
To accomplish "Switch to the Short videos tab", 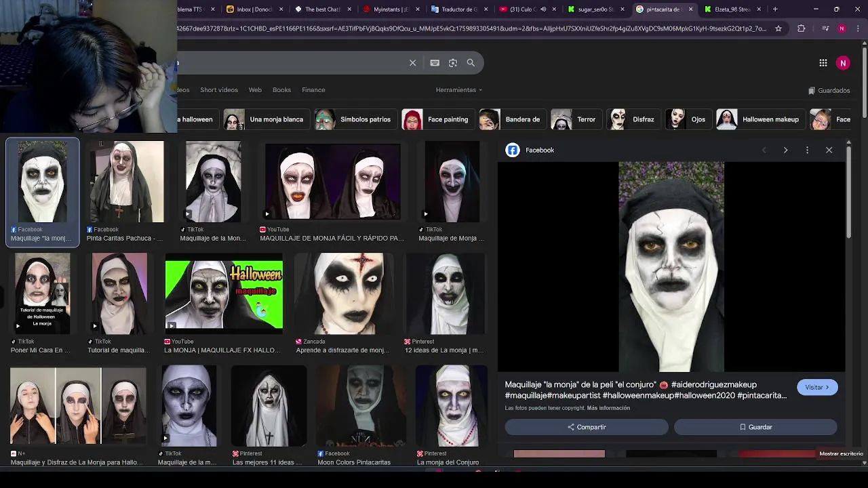I will [219, 89].
